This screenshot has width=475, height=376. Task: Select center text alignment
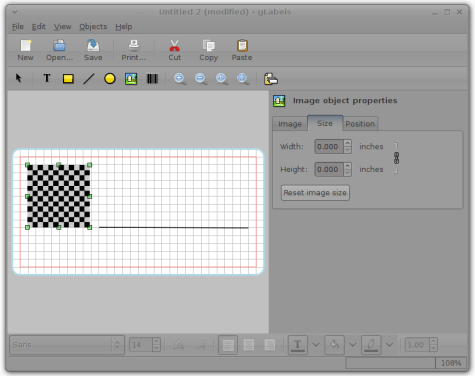(249, 345)
